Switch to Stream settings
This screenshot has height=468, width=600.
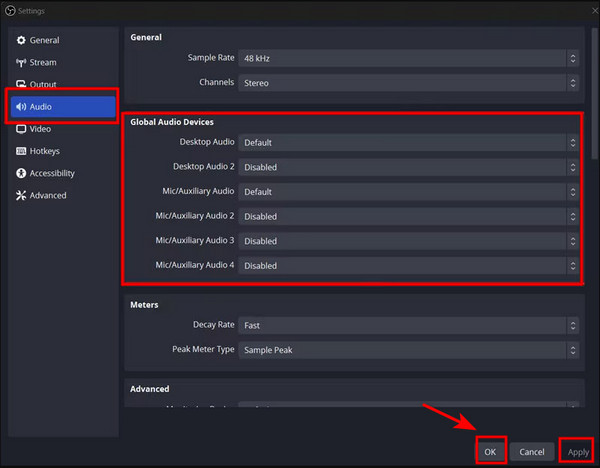pyautogui.click(x=63, y=62)
